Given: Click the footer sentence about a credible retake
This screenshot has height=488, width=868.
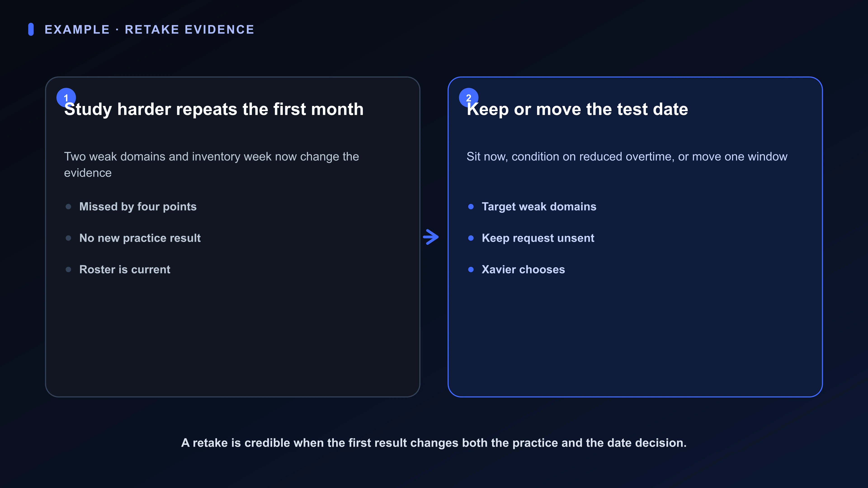Looking at the screenshot, I should pyautogui.click(x=434, y=443).
